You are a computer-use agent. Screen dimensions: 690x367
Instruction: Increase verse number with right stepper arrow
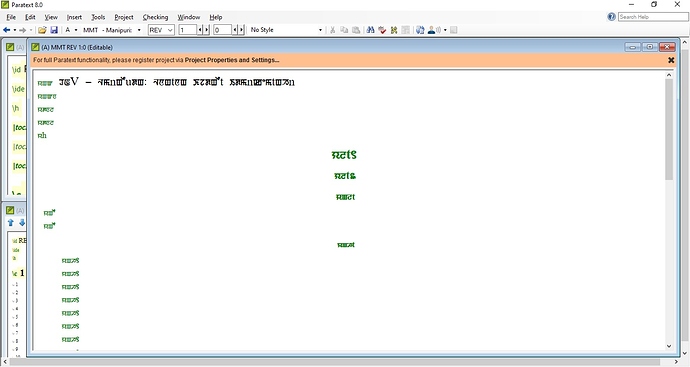pos(241,30)
